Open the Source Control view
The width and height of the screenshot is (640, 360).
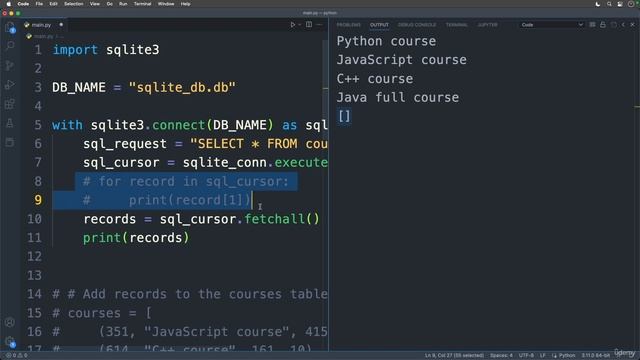point(10,65)
